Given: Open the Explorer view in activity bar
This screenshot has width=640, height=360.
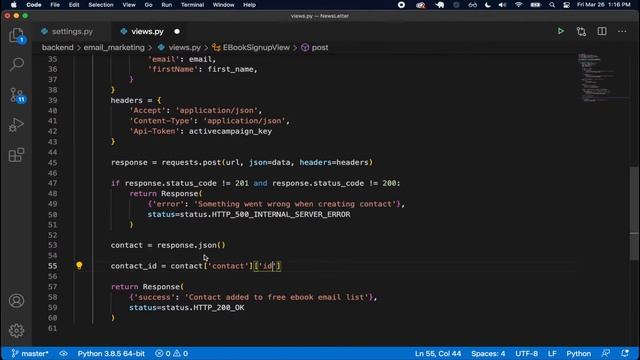Looking at the screenshot, I should (x=16, y=36).
